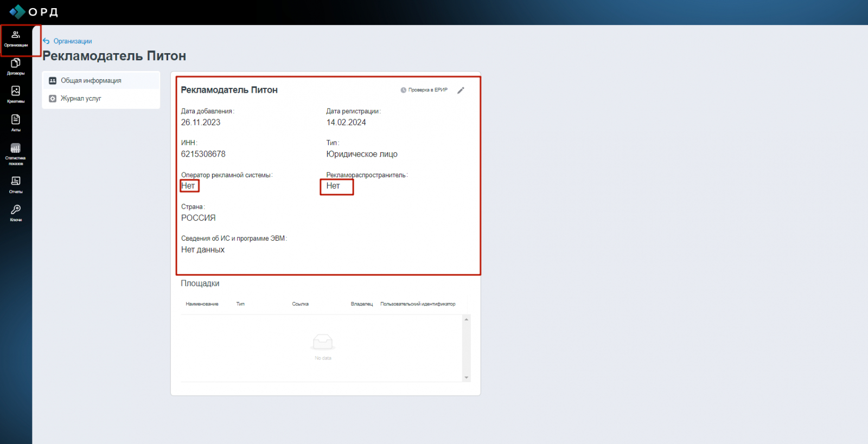This screenshot has width=868, height=444.
Task: Click the card heading Рекламодатель Питон
Action: click(x=229, y=90)
